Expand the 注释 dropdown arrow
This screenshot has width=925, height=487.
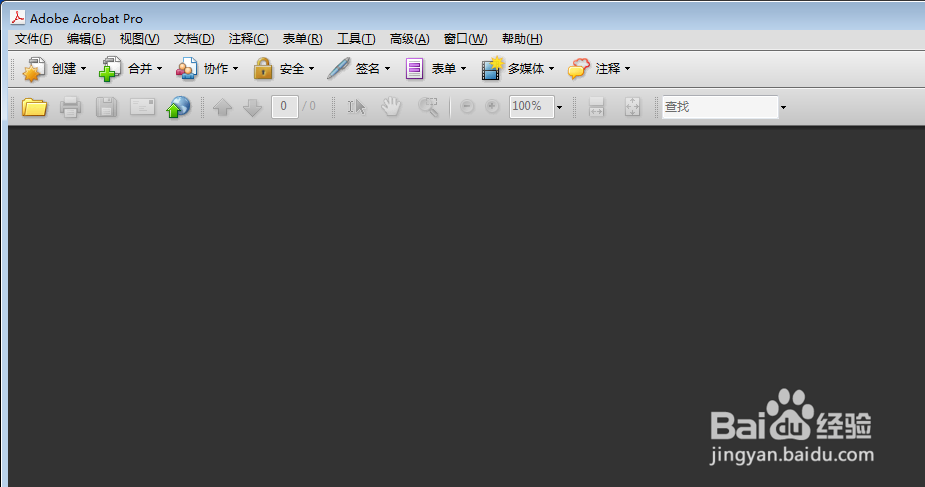pyautogui.click(x=627, y=69)
